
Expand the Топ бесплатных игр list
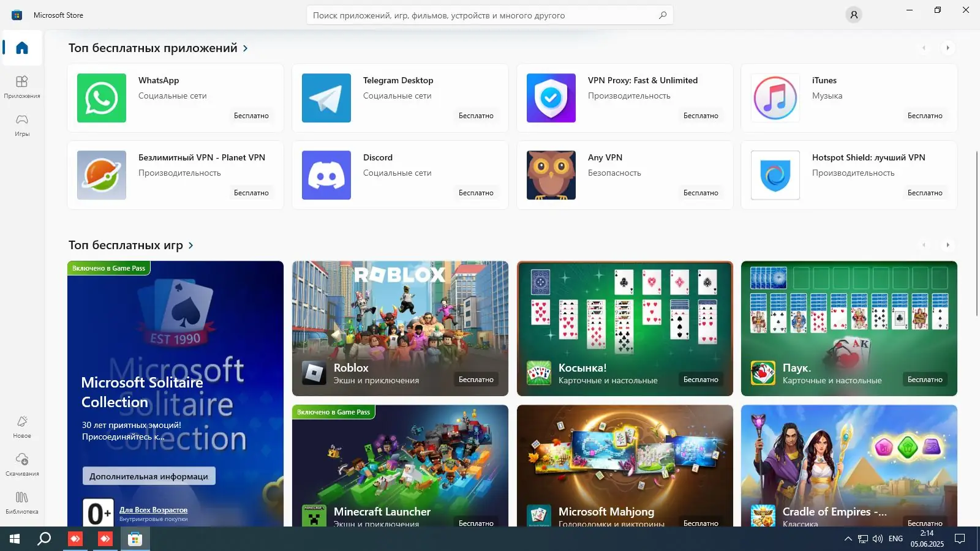coord(190,245)
